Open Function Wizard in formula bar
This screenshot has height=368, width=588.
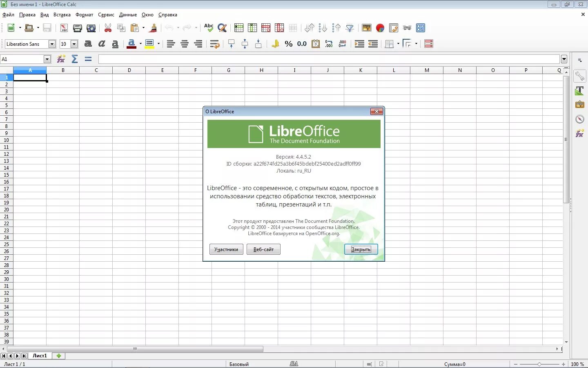61,59
